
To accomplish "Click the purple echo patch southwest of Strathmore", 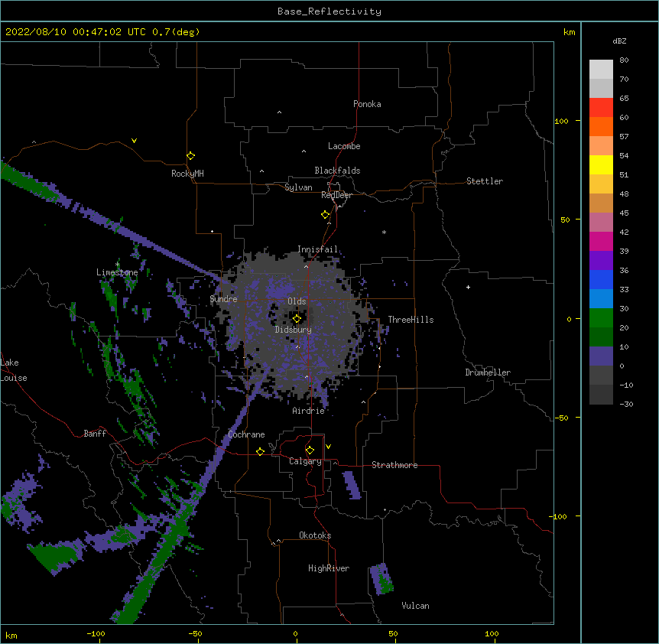I will 352,485.
